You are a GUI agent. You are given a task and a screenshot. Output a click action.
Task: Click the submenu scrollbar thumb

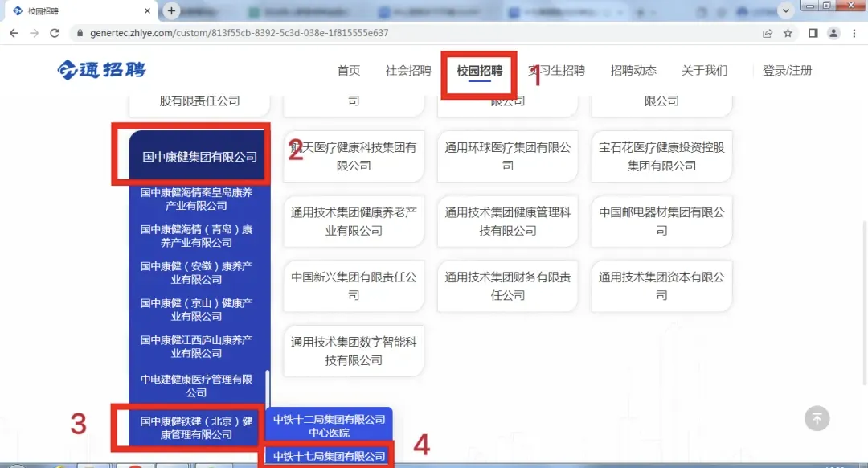[x=268, y=388]
